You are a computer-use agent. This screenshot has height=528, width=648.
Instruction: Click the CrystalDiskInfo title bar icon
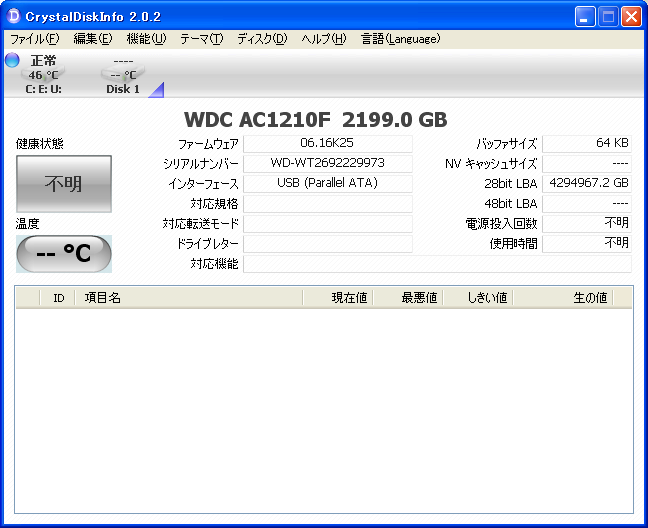[14, 17]
